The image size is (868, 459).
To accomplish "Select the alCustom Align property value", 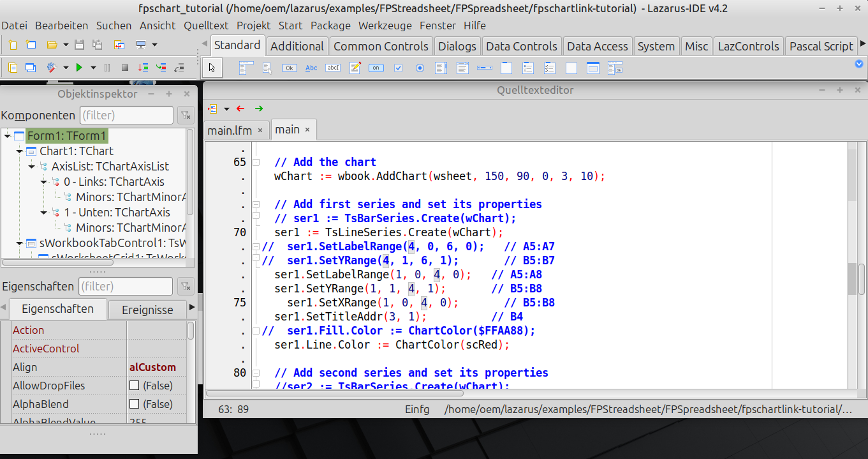I will [x=153, y=367].
